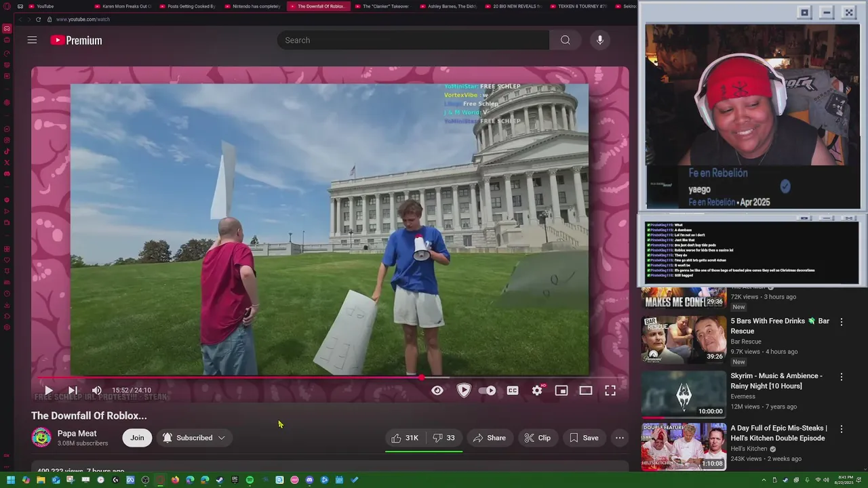Screen dimensions: 868x488
Task: Go to YouTube Premium home logo
Action: point(76,41)
